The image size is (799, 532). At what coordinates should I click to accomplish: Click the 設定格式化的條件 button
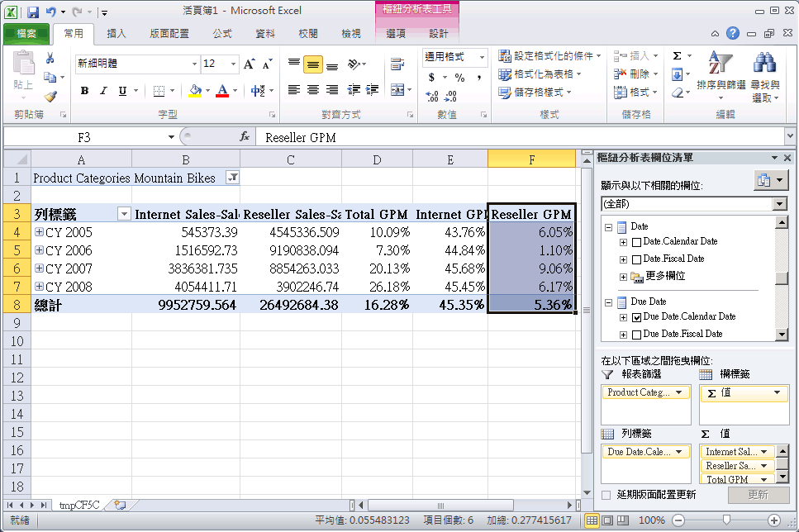(x=549, y=56)
